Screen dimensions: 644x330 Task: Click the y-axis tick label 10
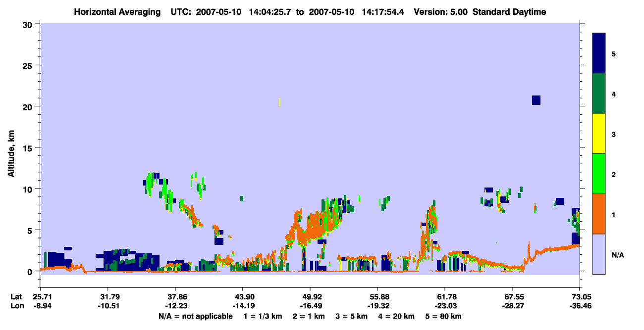pyautogui.click(x=29, y=189)
